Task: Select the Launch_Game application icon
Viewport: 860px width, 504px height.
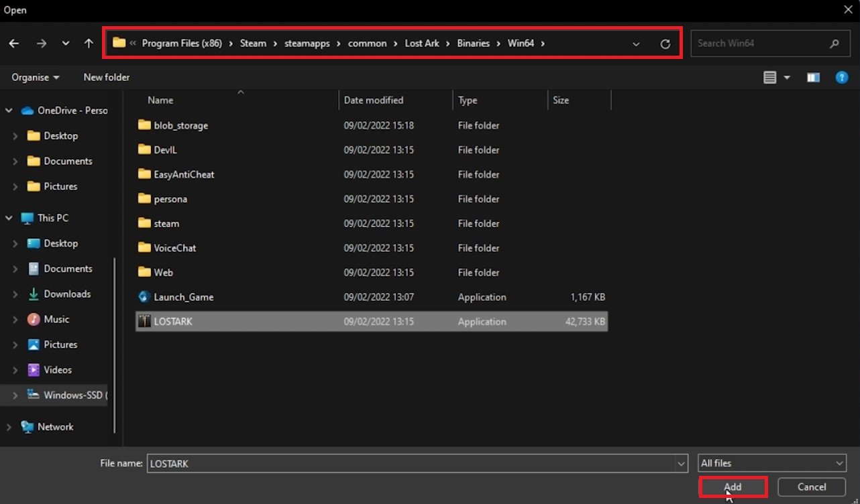Action: [144, 297]
